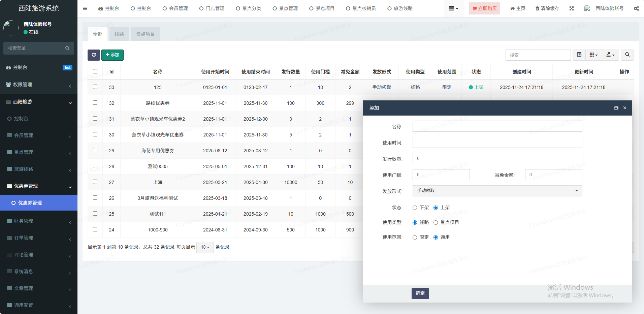This screenshot has width=644, height=314.
Task: Click the refresh icon button
Action: (94, 55)
